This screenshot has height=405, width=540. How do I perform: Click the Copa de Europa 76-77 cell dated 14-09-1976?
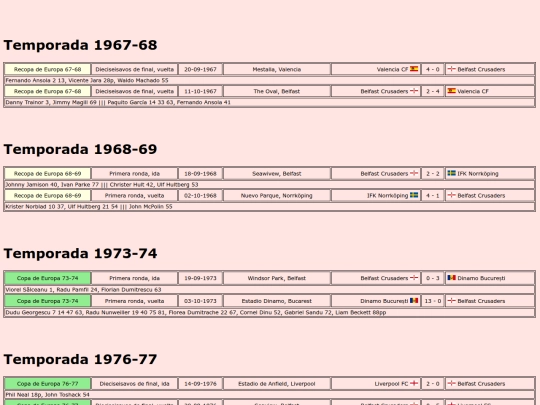pyautogui.click(x=48, y=384)
